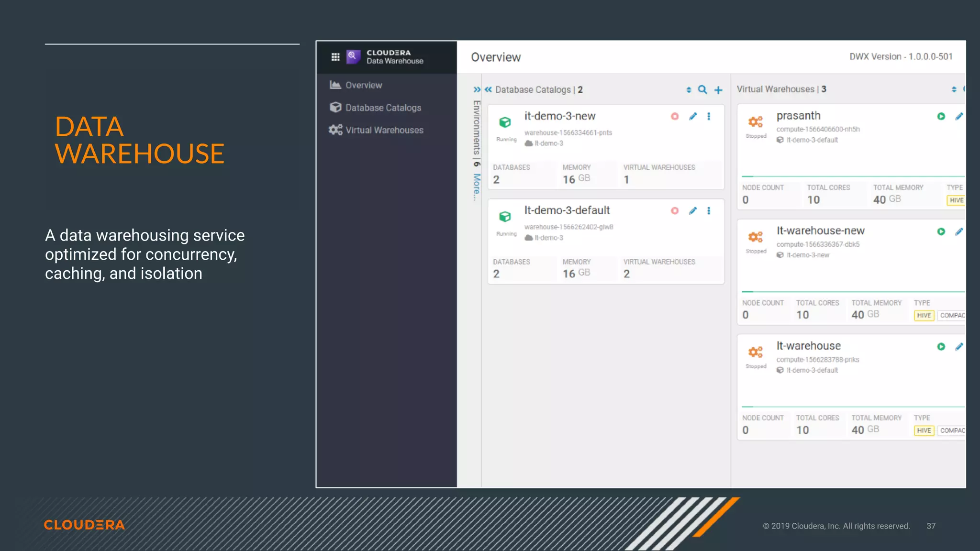Open more options for It-demo-3-default
Image resolution: width=980 pixels, height=551 pixels.
pos(709,210)
